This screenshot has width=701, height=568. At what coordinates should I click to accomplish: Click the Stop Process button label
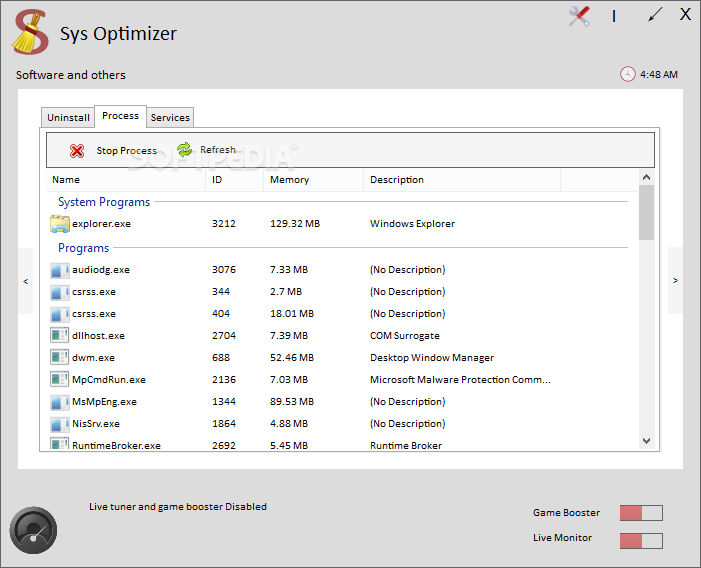click(127, 151)
